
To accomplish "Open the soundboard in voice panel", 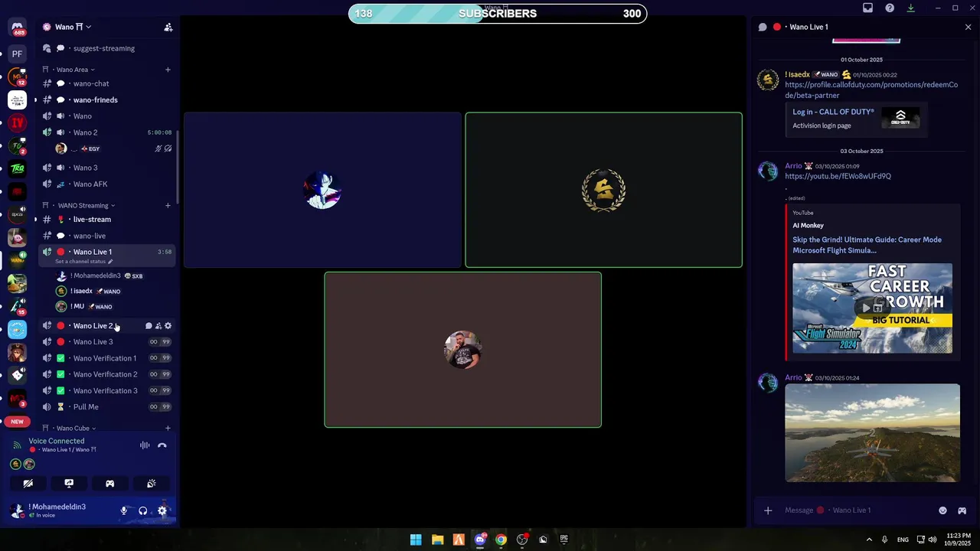I will point(151,484).
